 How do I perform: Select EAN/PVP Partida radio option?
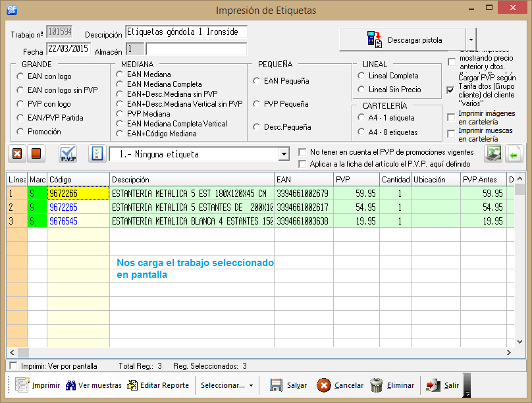point(20,118)
